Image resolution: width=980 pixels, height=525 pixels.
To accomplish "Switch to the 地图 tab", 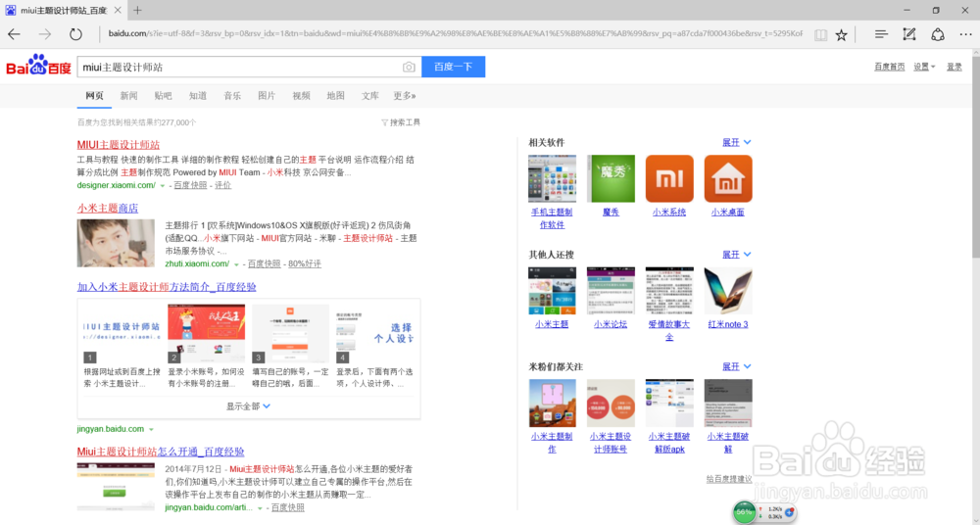I will coord(335,96).
